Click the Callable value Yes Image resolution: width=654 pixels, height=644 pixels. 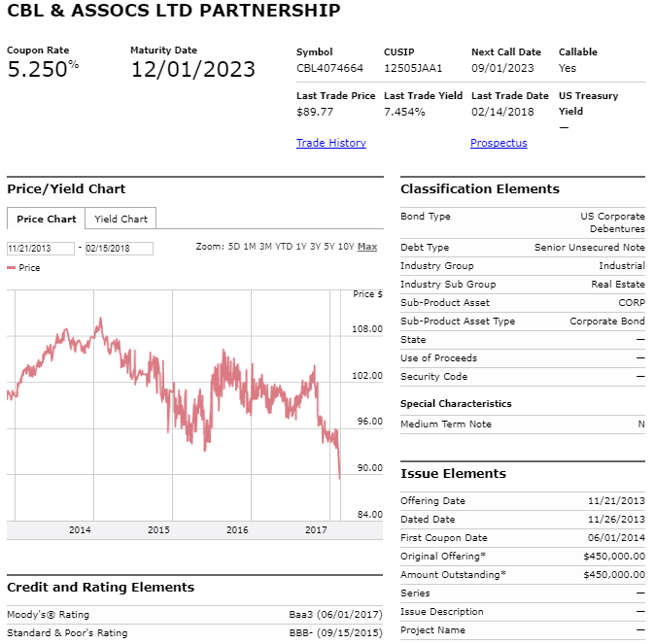click(568, 68)
